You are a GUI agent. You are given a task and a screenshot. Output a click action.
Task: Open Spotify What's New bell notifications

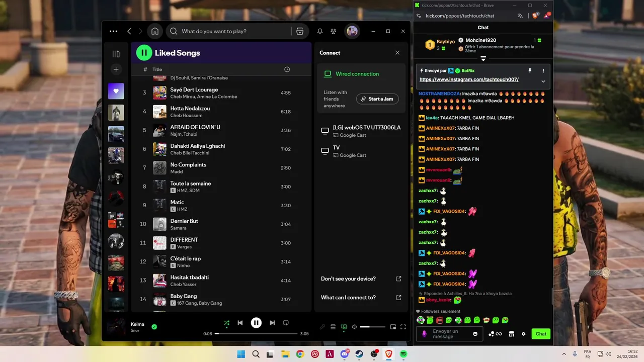click(x=320, y=31)
